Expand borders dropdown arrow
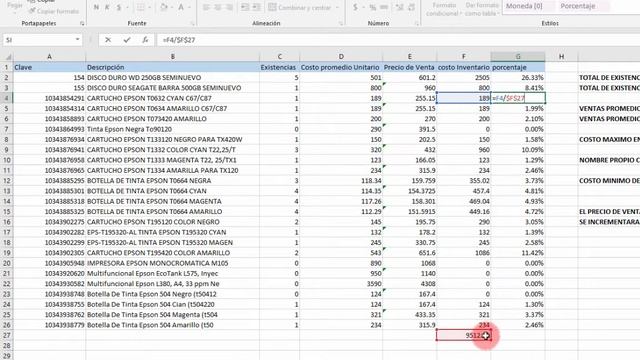The height and width of the screenshot is (360, 640). coord(149,7)
